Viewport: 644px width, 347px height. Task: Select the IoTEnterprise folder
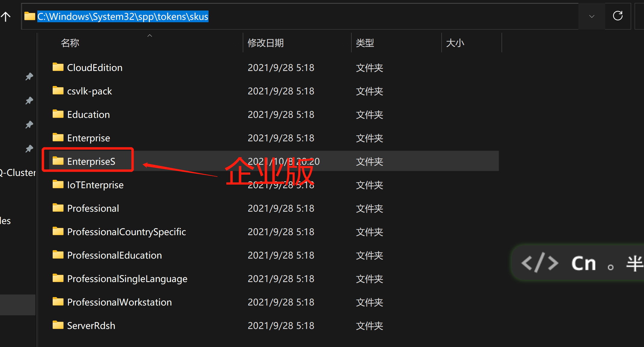[x=95, y=185]
